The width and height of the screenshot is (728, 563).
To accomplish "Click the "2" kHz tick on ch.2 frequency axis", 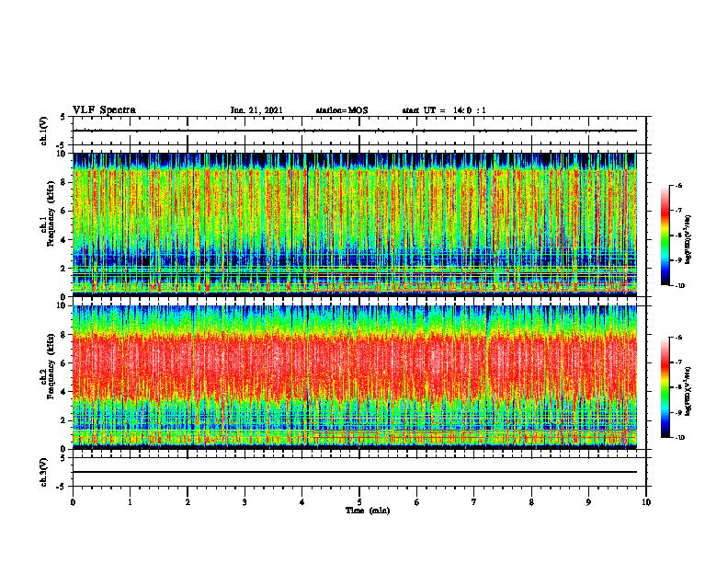I will (64, 420).
